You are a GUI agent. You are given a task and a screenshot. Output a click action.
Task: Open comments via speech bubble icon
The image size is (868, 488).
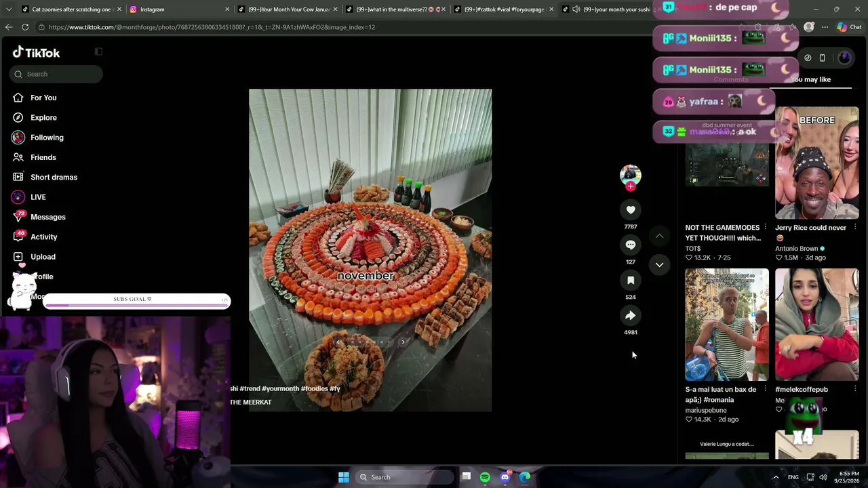pos(631,245)
